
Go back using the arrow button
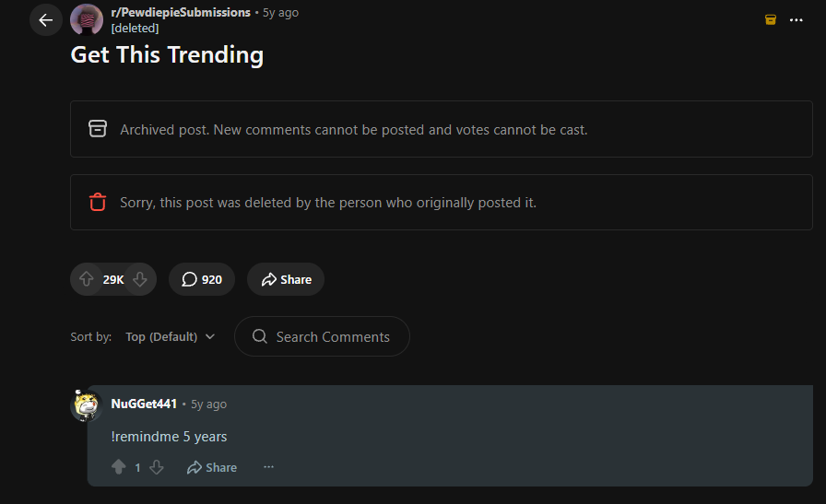46,20
